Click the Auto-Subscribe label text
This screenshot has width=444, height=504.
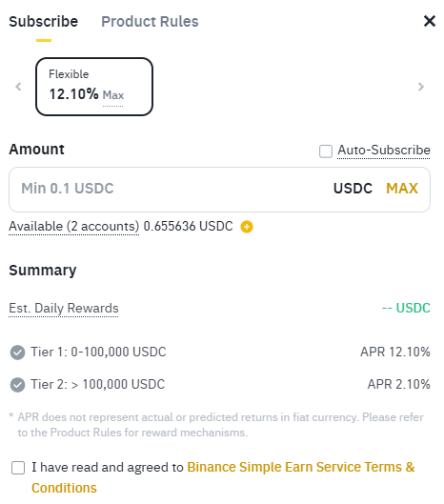click(384, 151)
